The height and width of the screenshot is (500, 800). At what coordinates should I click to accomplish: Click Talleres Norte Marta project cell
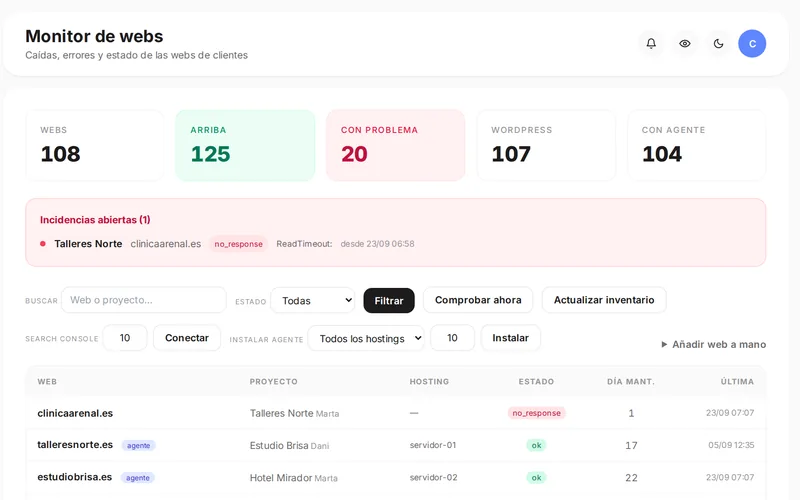(x=294, y=413)
